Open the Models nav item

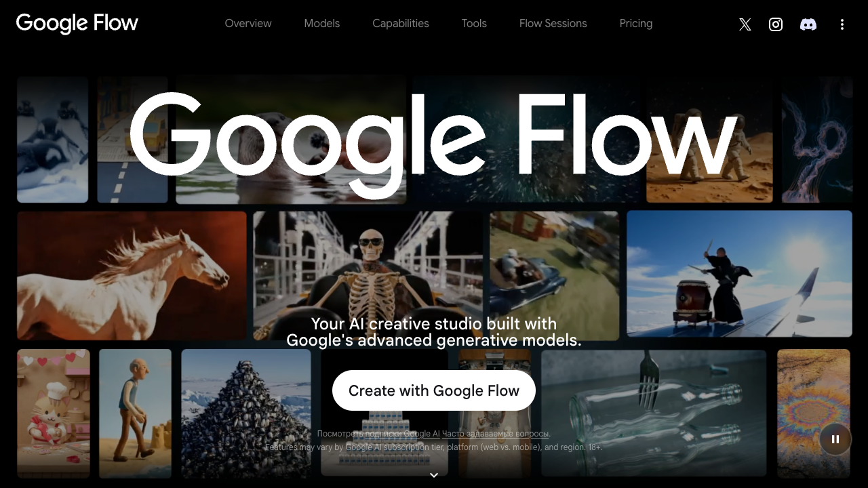[322, 23]
